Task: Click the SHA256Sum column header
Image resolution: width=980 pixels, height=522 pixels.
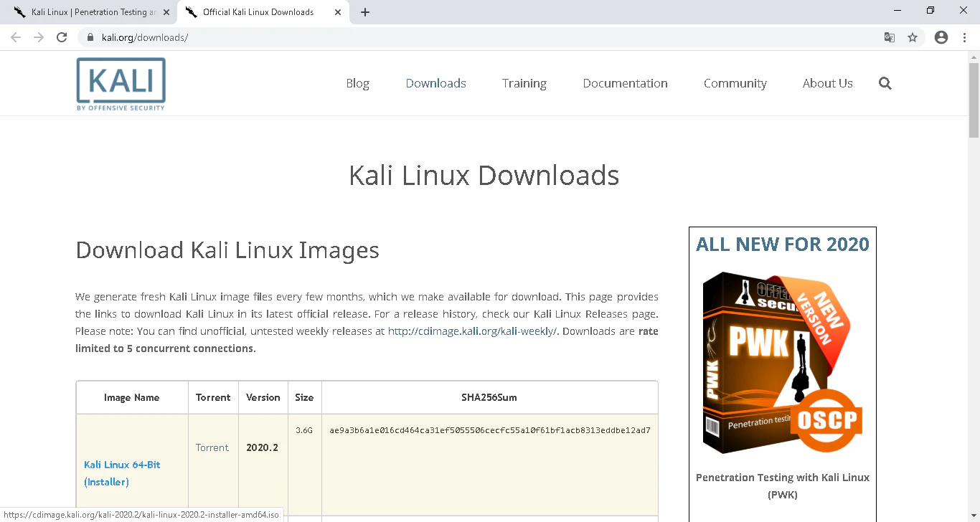Action: (489, 397)
